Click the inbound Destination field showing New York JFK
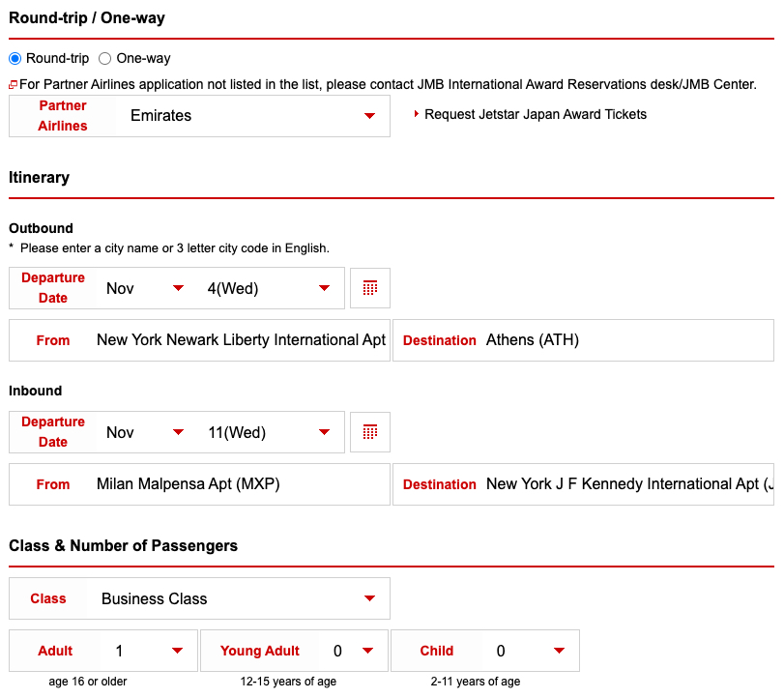784x698 pixels. [628, 483]
